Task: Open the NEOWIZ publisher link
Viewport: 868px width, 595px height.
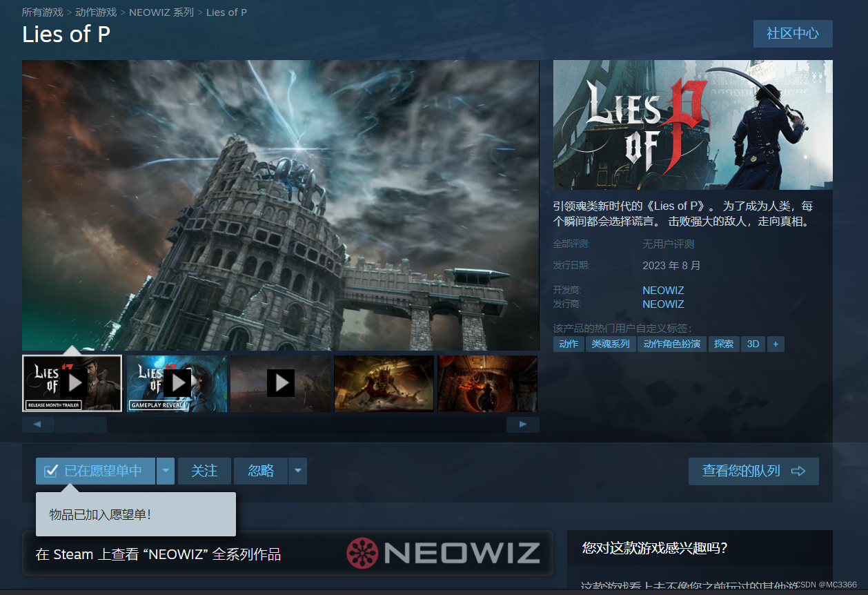Action: 663,304
